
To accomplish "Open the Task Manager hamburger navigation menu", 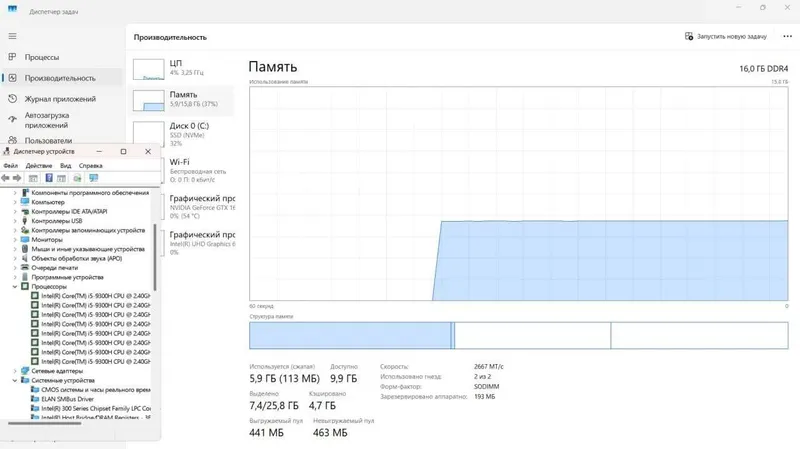I will [12, 36].
